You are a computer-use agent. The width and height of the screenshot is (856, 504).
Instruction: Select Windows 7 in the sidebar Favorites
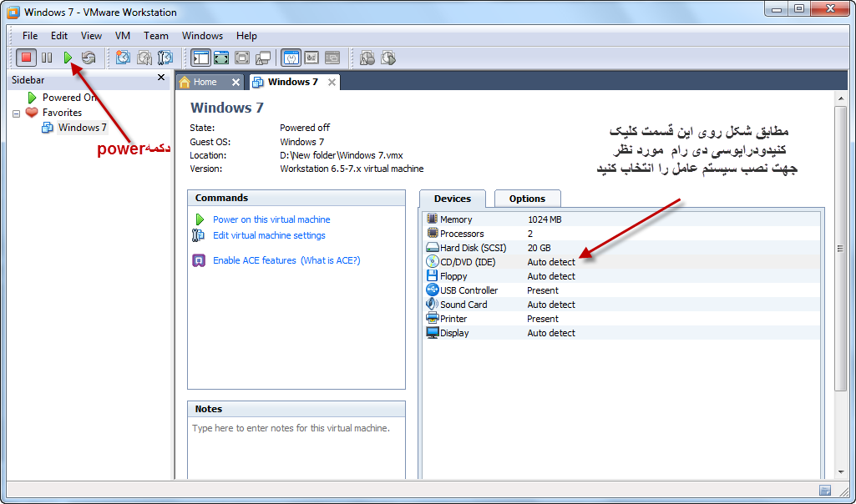(x=83, y=128)
